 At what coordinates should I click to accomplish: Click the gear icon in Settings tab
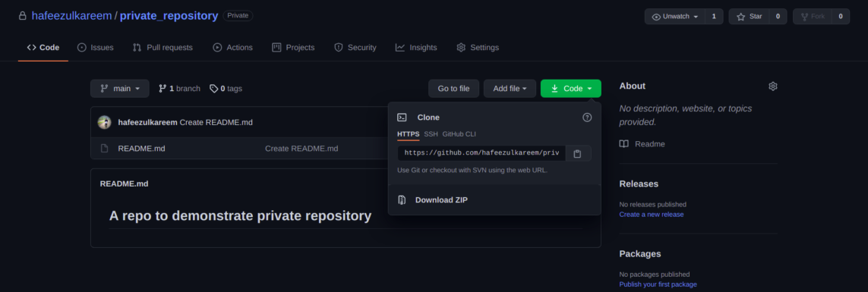(461, 48)
